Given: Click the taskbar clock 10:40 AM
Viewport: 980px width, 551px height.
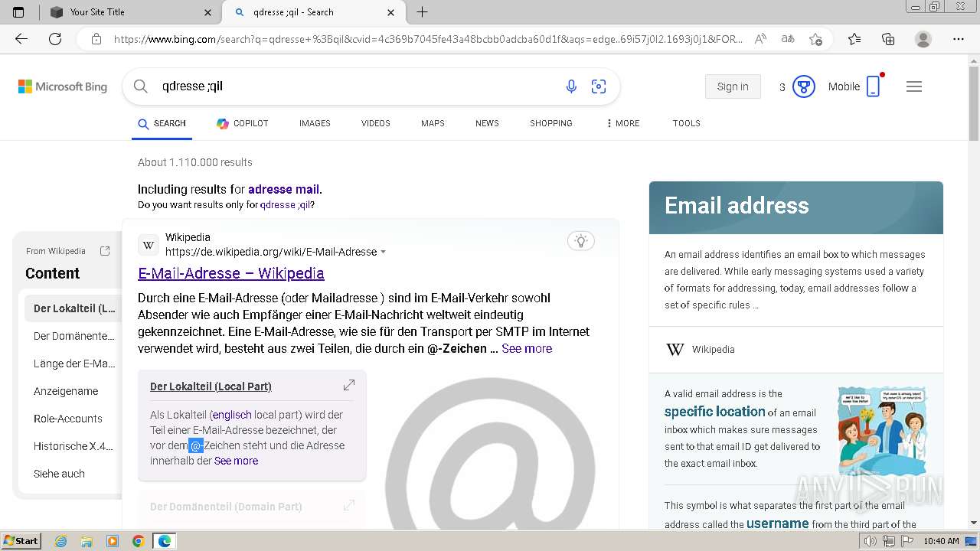Looking at the screenshot, I should point(941,541).
